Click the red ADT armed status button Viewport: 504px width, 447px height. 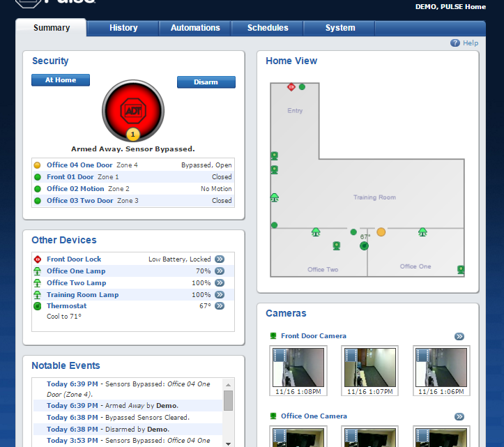(132, 109)
